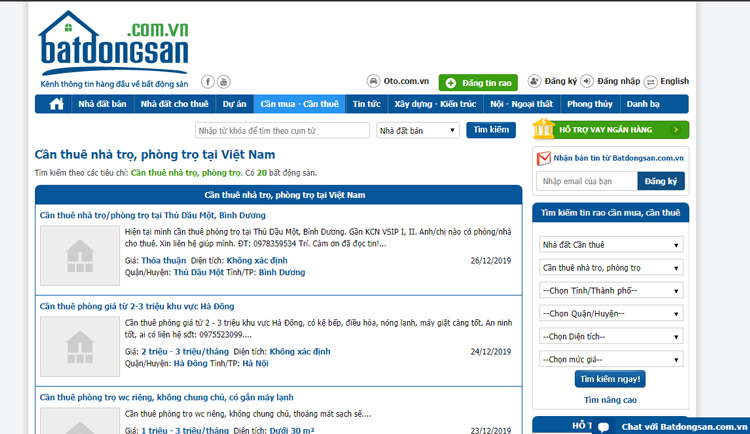Open Nội - Ngoại thất menu
The width and height of the screenshot is (750, 434).
(x=521, y=104)
